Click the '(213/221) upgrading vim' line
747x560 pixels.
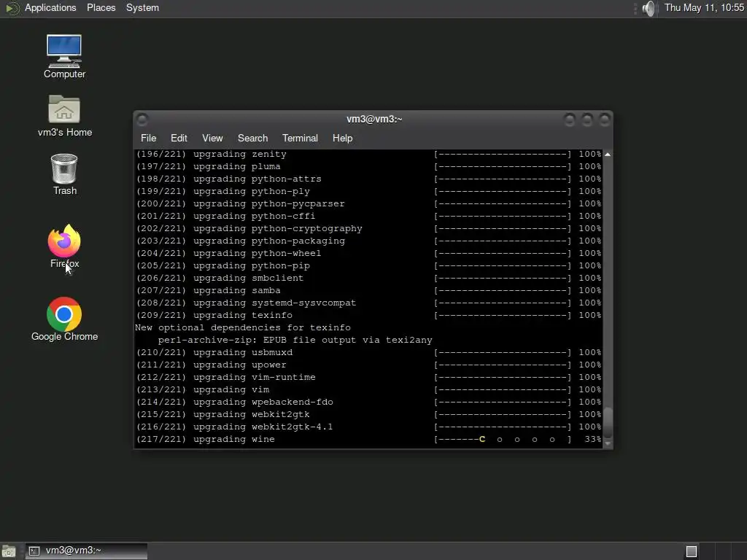tap(368, 389)
